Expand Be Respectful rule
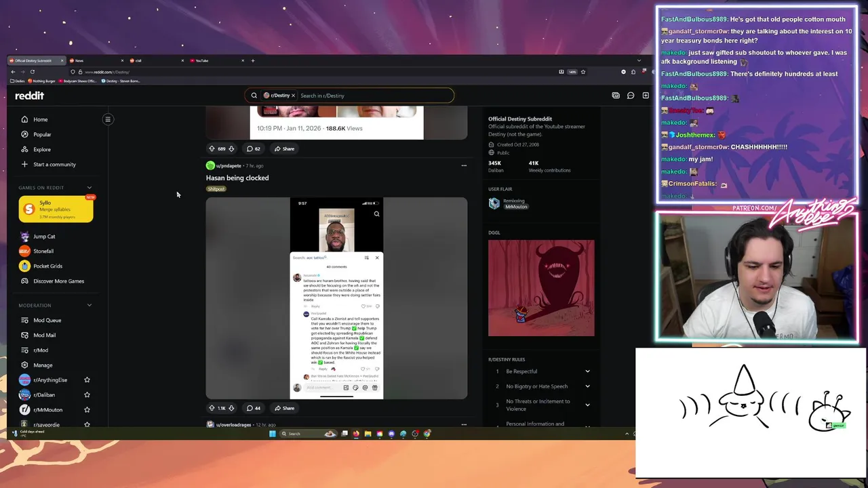The width and height of the screenshot is (868, 488). coord(587,371)
